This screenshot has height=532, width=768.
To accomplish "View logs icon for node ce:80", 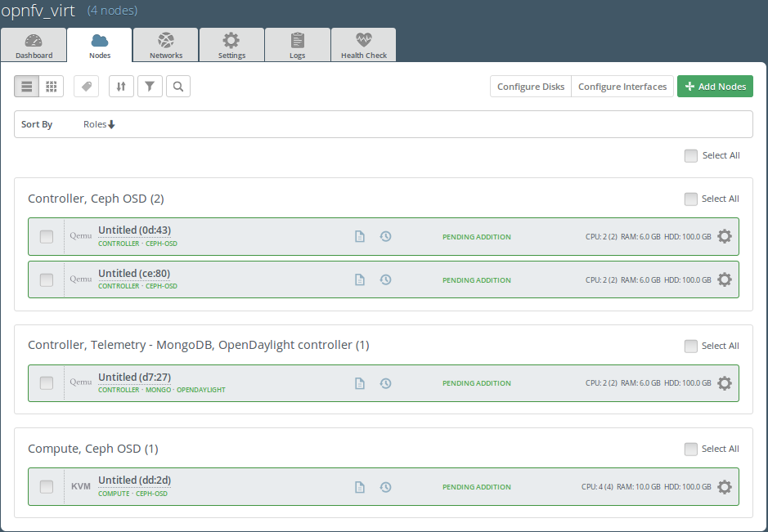I will pyautogui.click(x=359, y=279).
